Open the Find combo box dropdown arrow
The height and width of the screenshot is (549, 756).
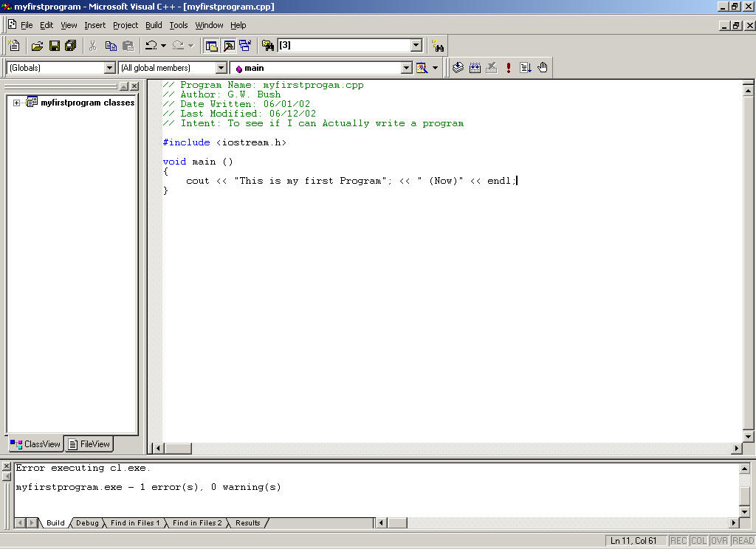click(x=416, y=45)
